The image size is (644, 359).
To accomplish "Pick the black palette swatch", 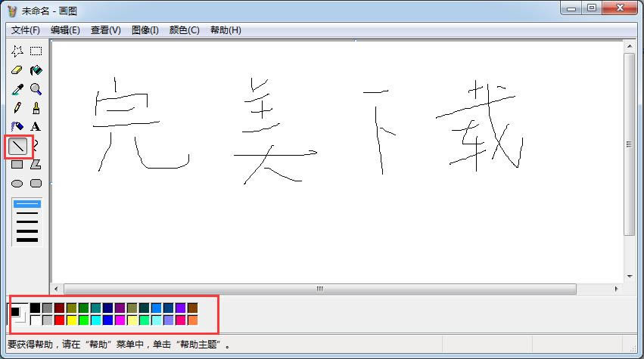I will 36,308.
